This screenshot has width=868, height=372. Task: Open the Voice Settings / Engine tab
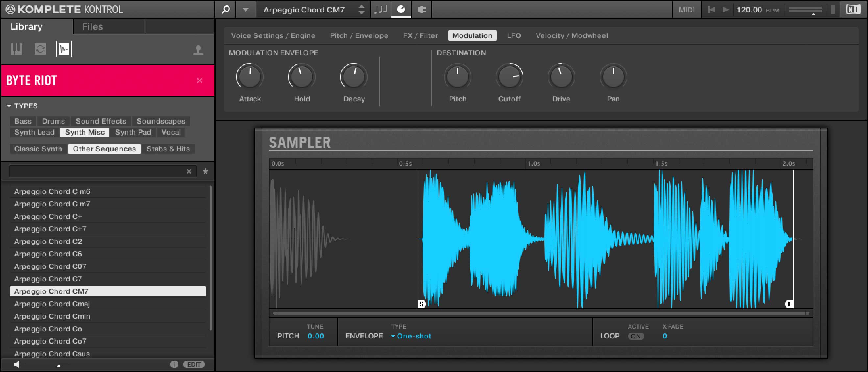pos(273,36)
